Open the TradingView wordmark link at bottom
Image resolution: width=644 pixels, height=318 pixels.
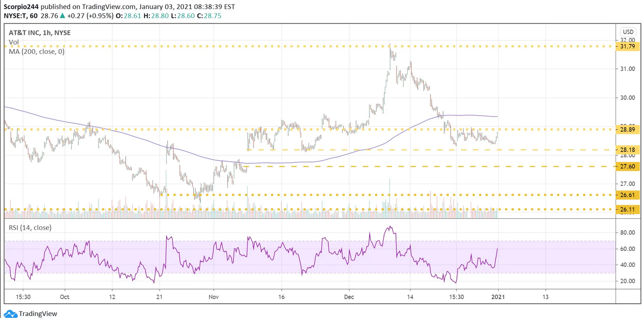coord(38,314)
